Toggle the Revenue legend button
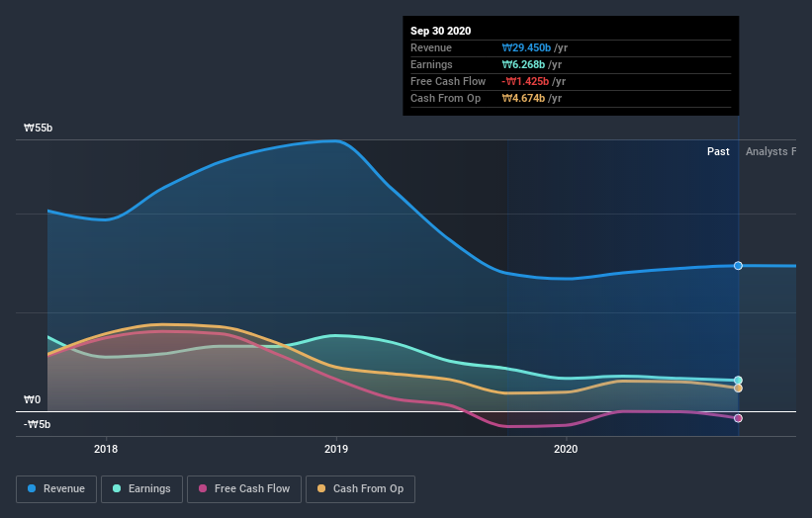 pyautogui.click(x=56, y=489)
